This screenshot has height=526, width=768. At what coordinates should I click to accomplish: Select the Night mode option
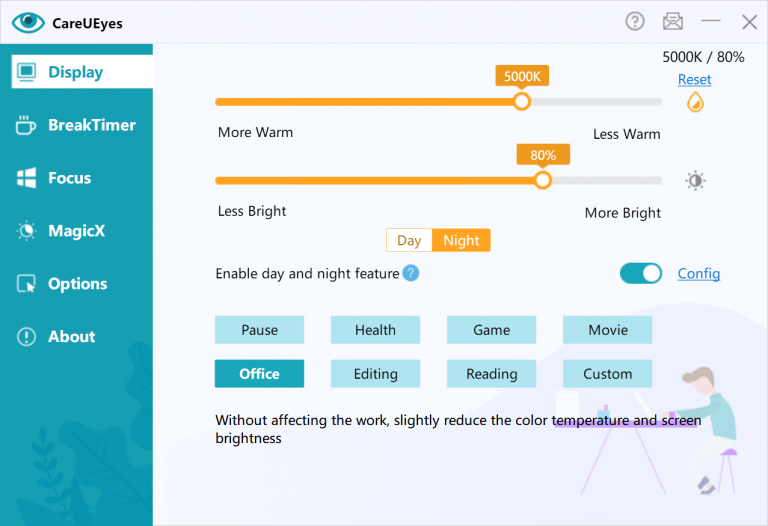pos(461,240)
